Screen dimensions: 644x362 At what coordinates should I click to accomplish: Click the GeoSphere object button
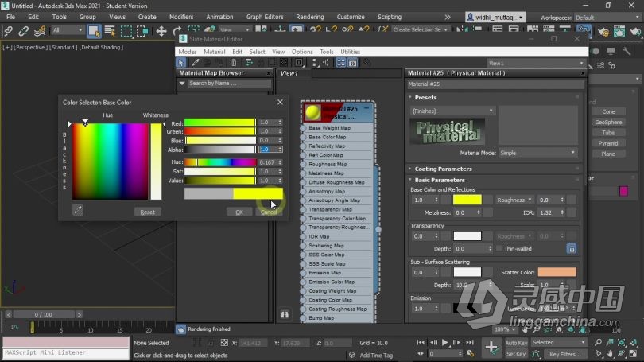608,122
